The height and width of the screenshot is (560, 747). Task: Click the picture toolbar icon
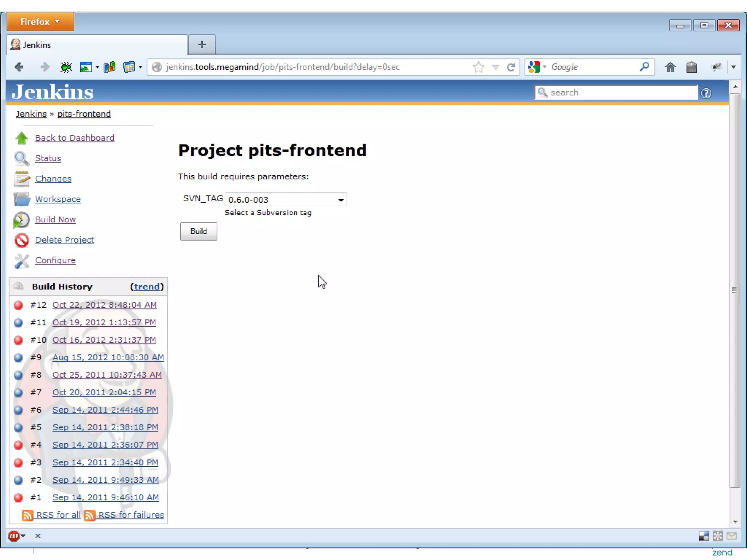86,67
